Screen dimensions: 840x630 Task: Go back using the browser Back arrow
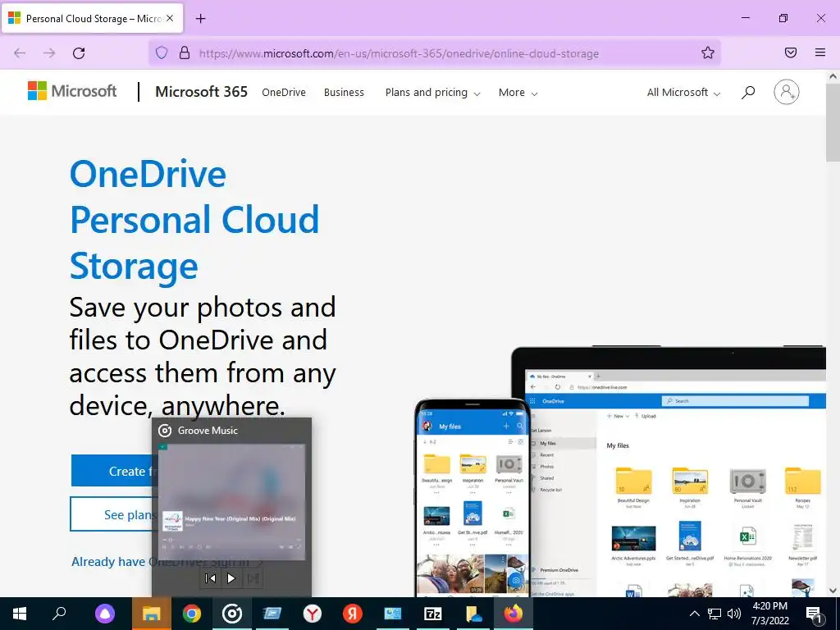(20, 53)
